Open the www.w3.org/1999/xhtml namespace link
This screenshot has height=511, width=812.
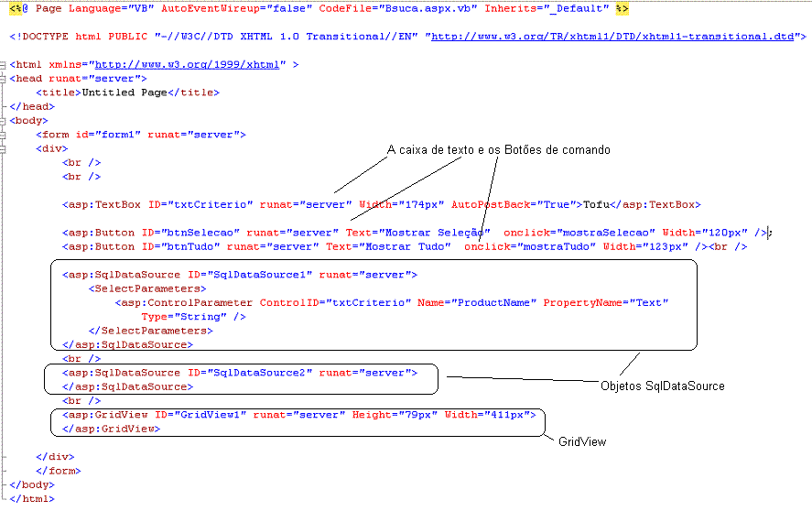pyautogui.click(x=187, y=64)
